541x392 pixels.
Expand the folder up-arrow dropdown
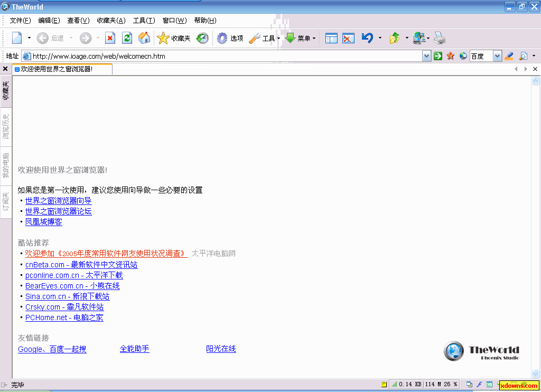tap(407, 38)
